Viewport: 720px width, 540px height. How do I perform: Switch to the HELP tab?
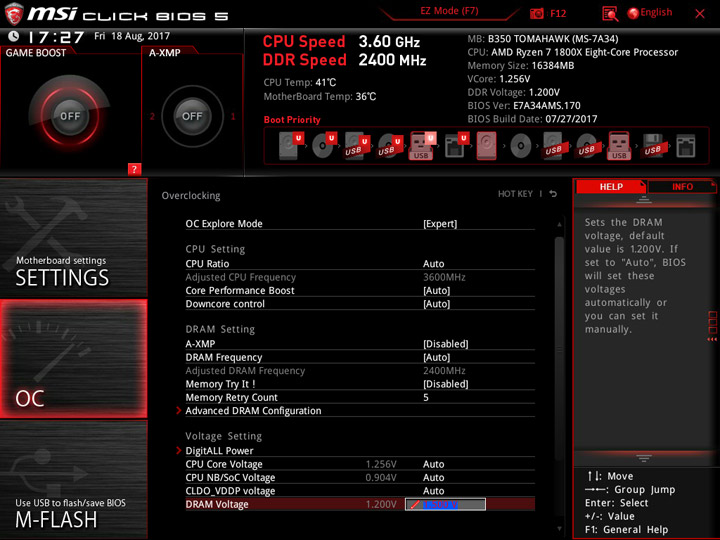tap(611, 186)
